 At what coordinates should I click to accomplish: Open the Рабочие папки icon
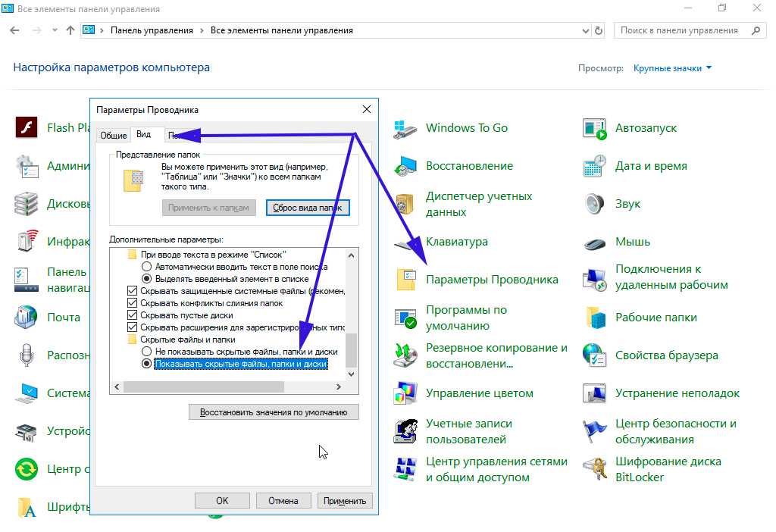click(x=596, y=318)
